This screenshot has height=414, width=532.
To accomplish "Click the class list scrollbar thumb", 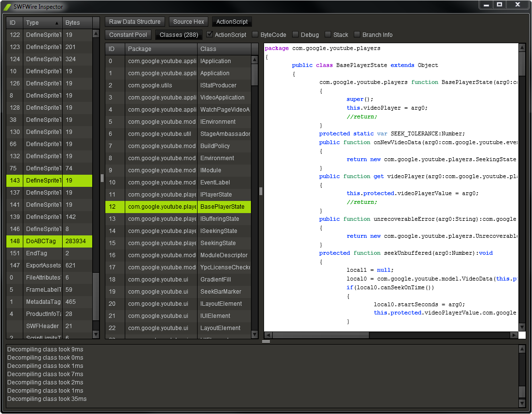I will coord(255,75).
